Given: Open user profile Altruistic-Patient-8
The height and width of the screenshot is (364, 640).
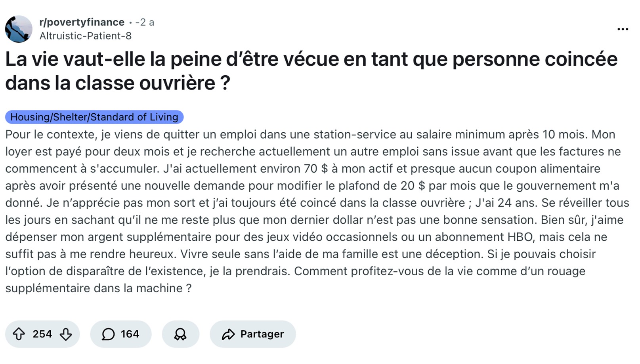Looking at the screenshot, I should coord(86,36).
